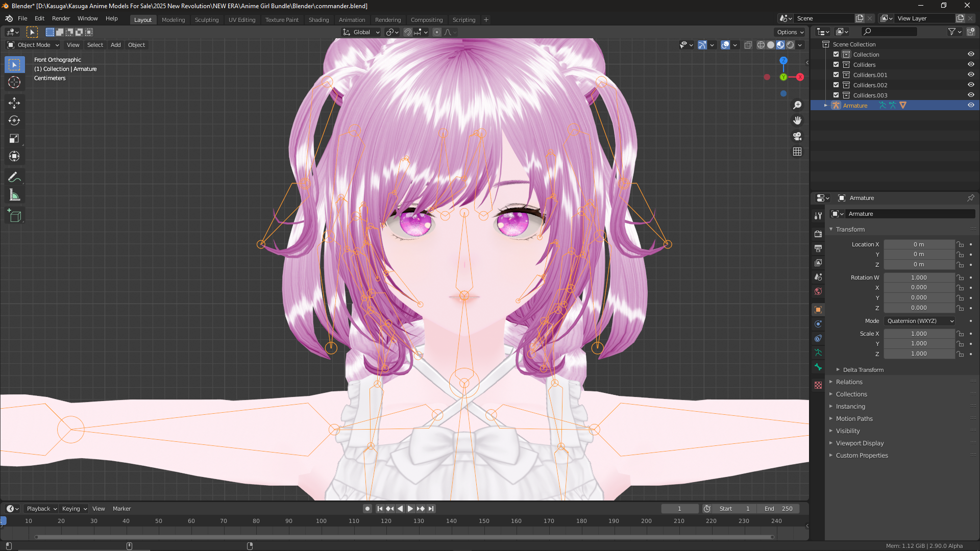The height and width of the screenshot is (551, 980).
Task: Select the Annotate pencil tool
Action: click(14, 177)
